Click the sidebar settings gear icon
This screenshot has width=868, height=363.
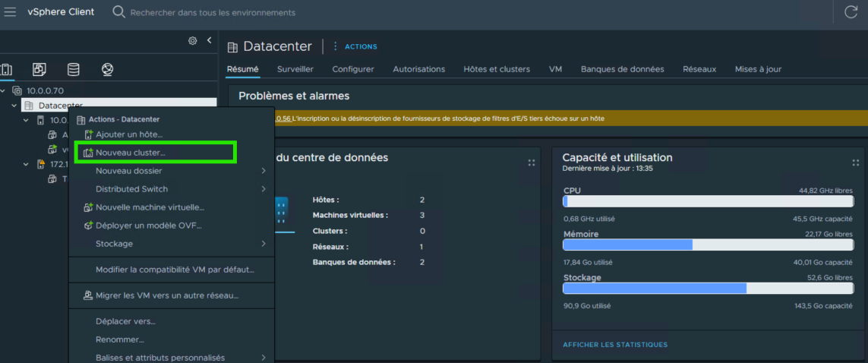(x=193, y=41)
